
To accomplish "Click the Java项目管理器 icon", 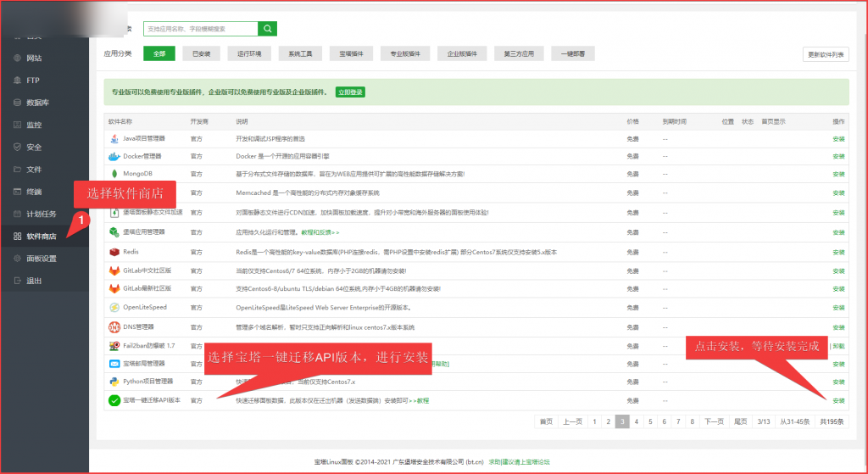I will [114, 139].
